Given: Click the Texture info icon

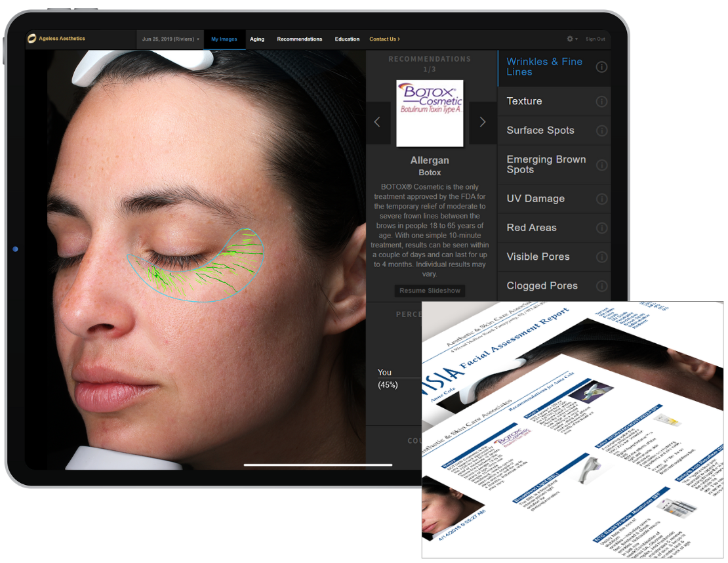Looking at the screenshot, I should pos(601,102).
